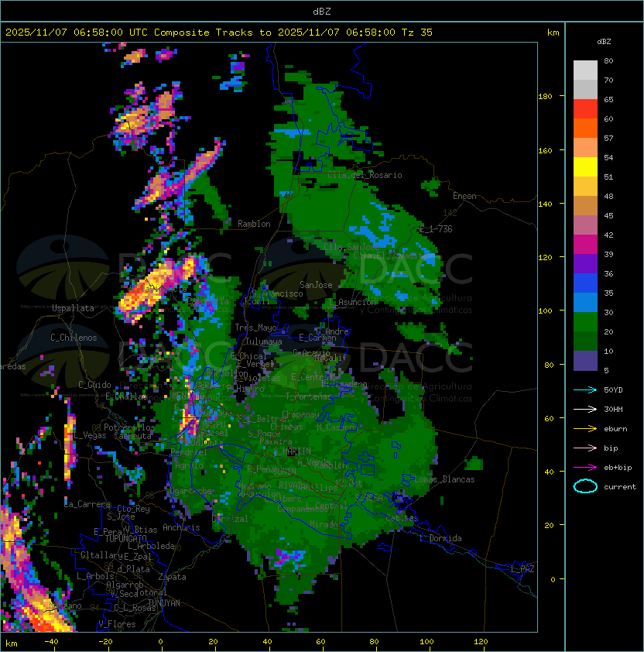This screenshot has height=652, width=644.
Task: Click the green 30 dBZ swatch
Action: tap(585, 321)
